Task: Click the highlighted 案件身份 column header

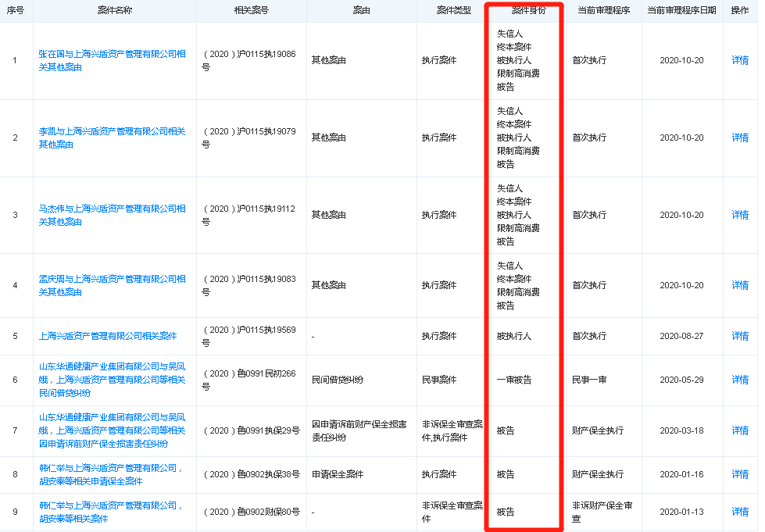Action: tap(524, 11)
